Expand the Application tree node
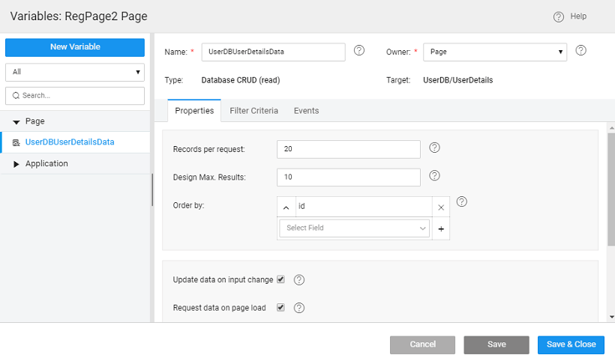The height and width of the screenshot is (364, 615). click(x=16, y=164)
